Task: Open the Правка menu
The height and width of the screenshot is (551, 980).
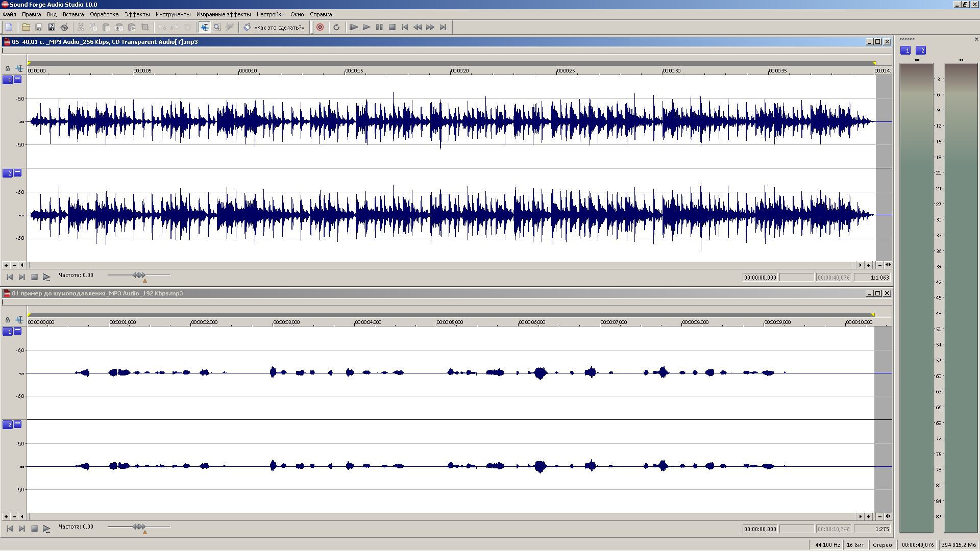Action: (x=32, y=14)
